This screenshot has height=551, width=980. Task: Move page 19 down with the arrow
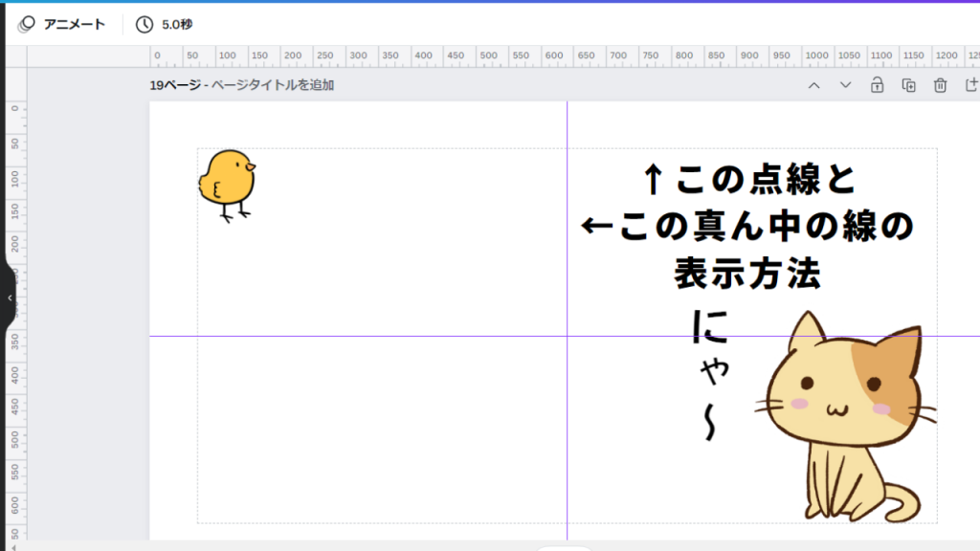pyautogui.click(x=845, y=85)
